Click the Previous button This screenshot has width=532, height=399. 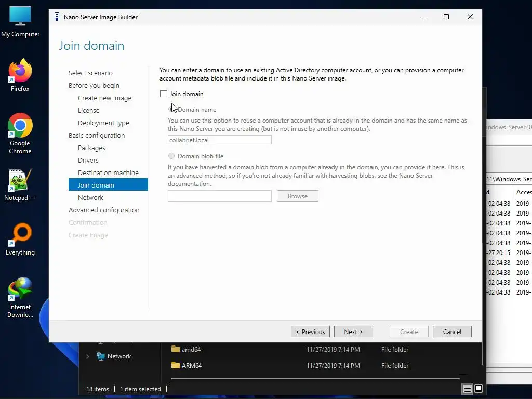tap(310, 331)
